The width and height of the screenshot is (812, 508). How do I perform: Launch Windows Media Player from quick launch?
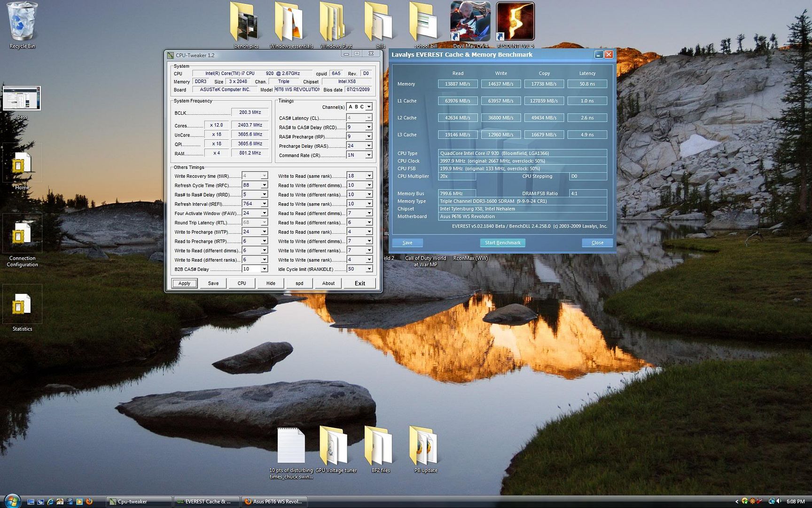click(x=79, y=502)
